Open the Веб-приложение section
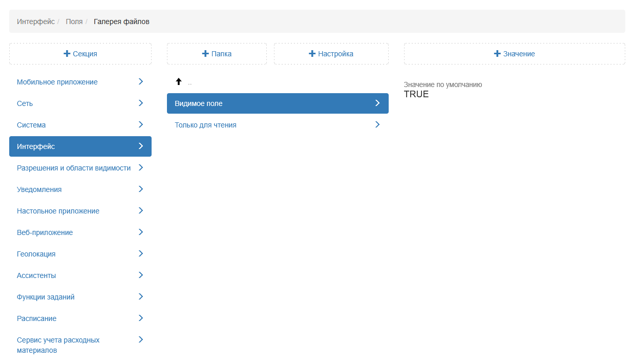635x364 pixels. point(45,232)
